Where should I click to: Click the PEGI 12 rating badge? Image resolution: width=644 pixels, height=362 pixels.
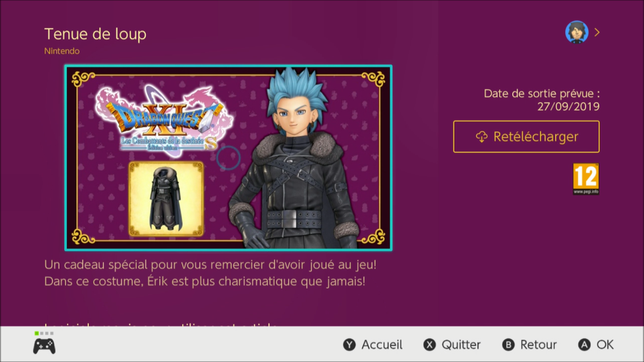(x=586, y=179)
